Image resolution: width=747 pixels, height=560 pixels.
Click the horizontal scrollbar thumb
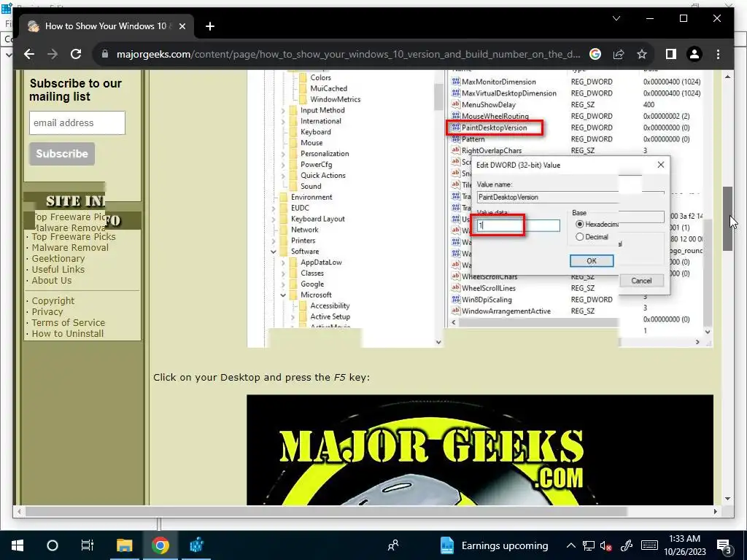(x=326, y=511)
